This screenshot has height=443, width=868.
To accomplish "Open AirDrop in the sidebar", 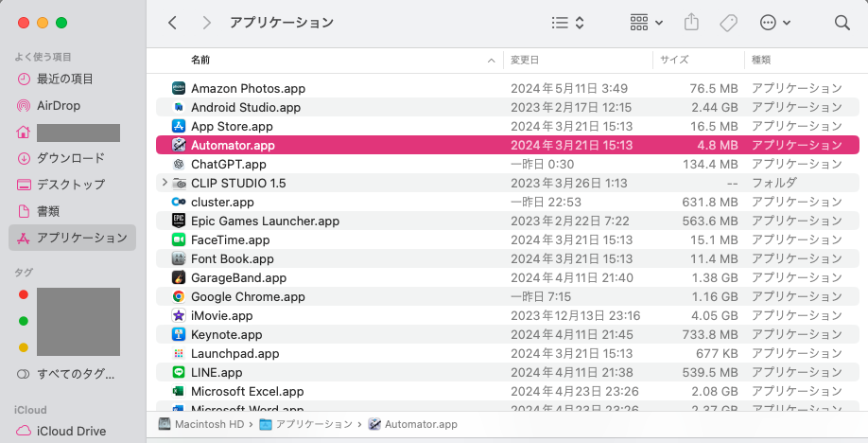I will pos(59,105).
